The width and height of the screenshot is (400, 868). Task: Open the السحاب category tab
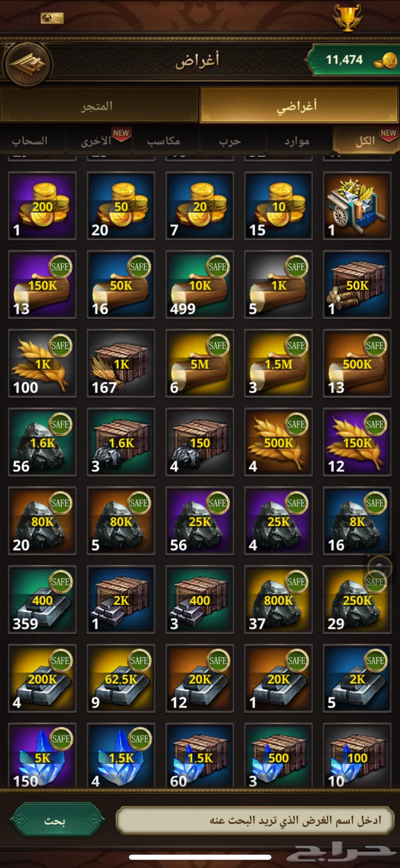click(x=31, y=141)
